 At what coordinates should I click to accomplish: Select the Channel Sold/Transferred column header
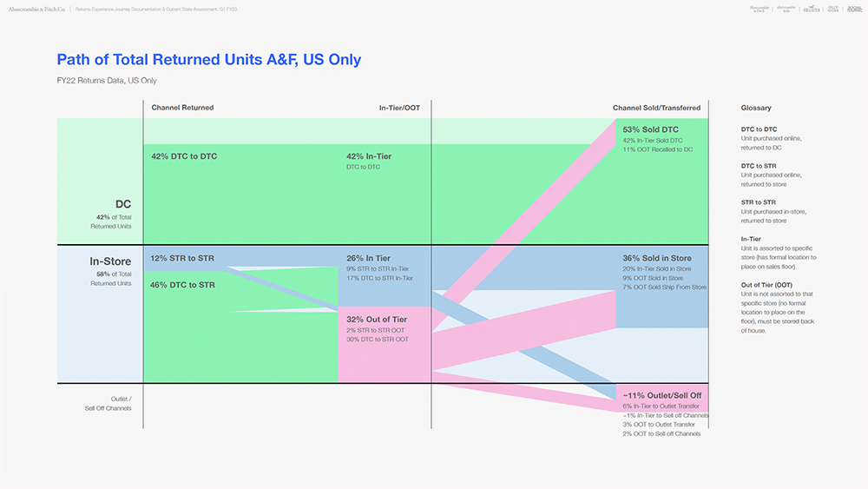pos(656,108)
